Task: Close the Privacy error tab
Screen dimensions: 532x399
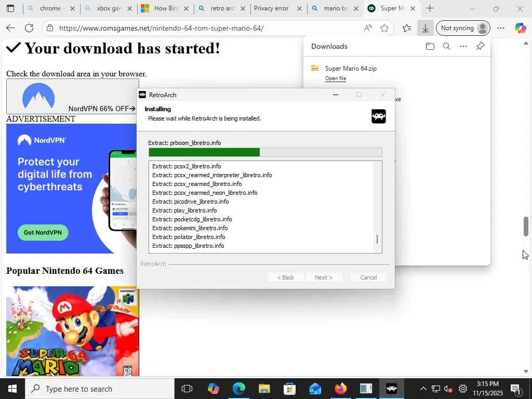Action: pyautogui.click(x=299, y=8)
